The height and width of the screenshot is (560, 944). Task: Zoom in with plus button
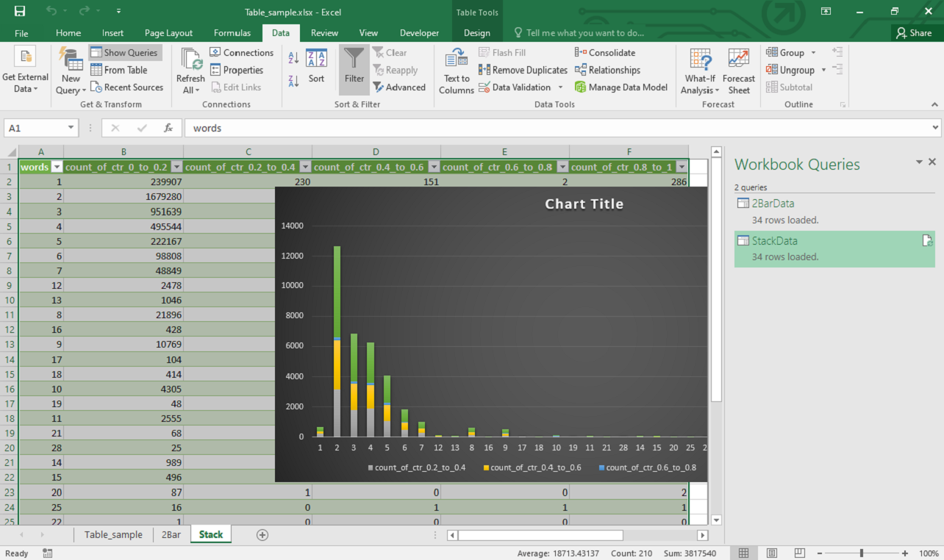[x=905, y=553]
